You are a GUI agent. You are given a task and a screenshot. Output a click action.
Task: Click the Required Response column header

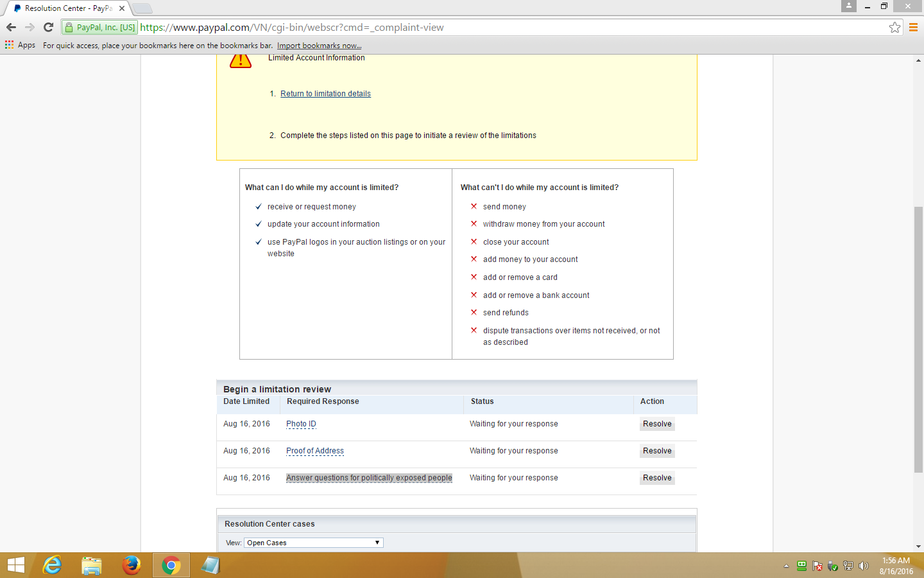pyautogui.click(x=323, y=401)
